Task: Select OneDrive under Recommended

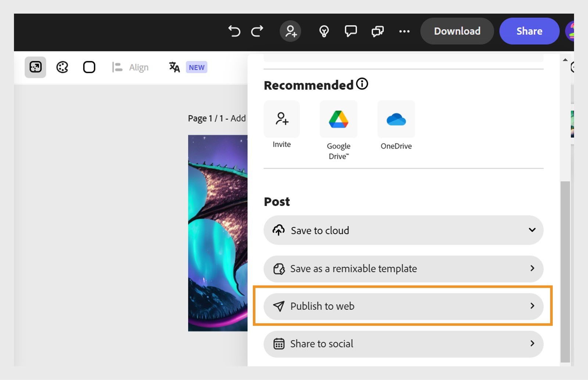Action: [396, 119]
